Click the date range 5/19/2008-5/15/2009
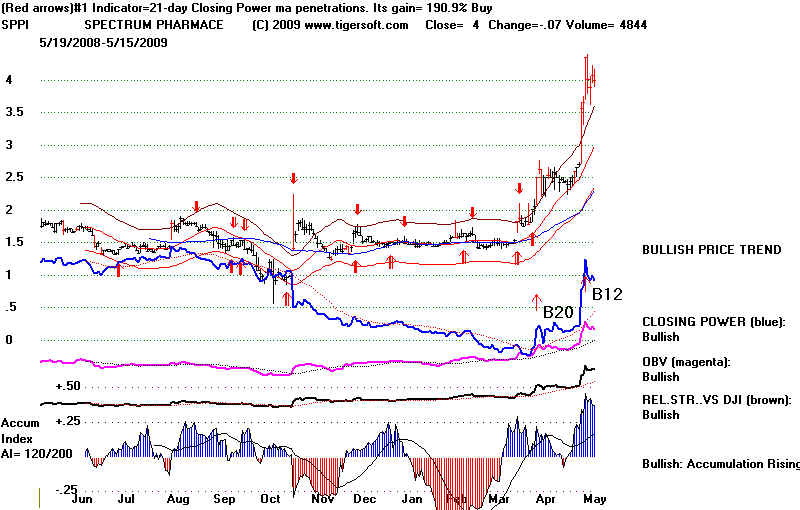Image resolution: width=800 pixels, height=510 pixels. pos(104,42)
